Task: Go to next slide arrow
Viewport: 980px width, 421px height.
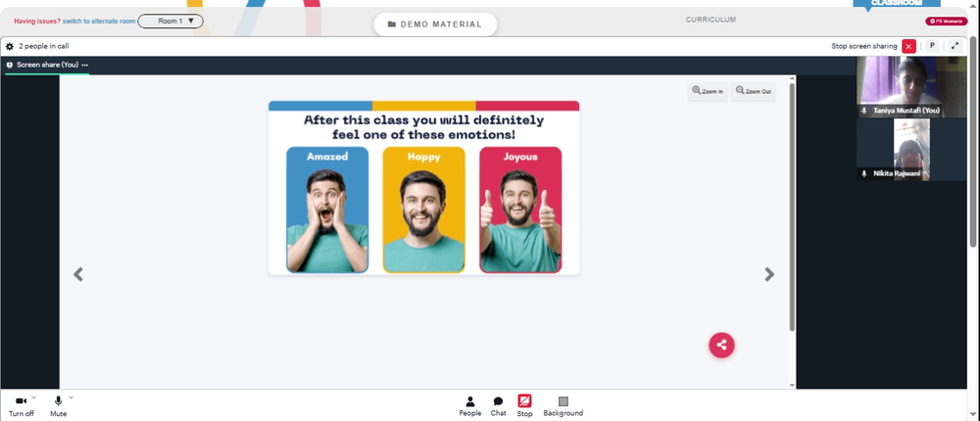Action: tap(769, 274)
